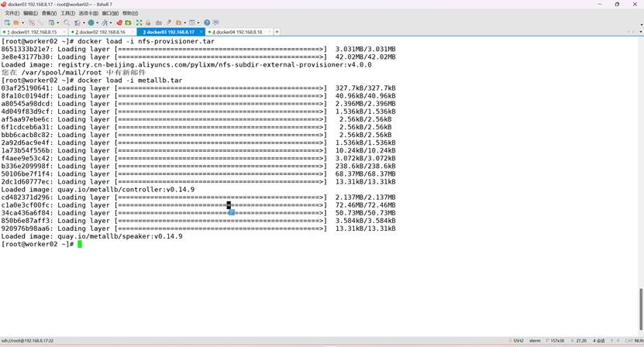Expand dropdown arrow left of globe icon
This screenshot has width=644, height=347.
tap(84, 22)
